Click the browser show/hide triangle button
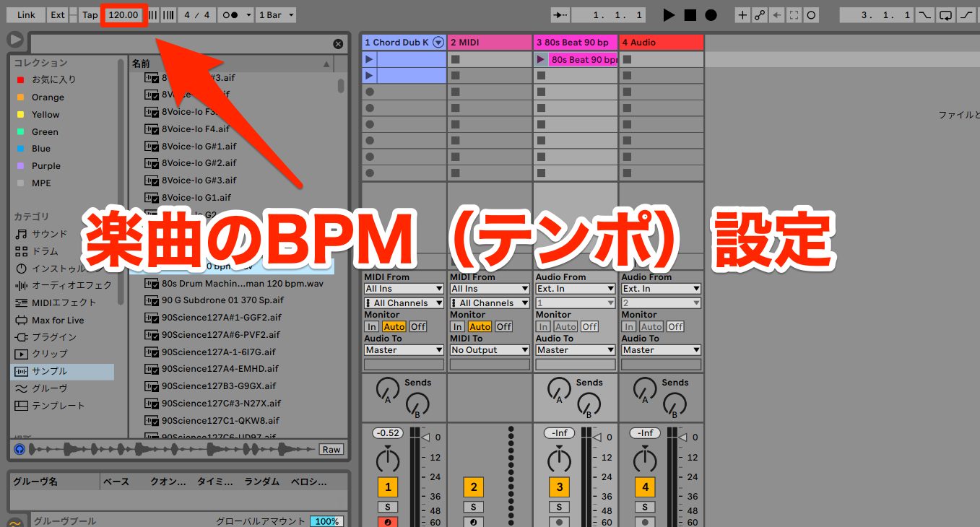This screenshot has height=527, width=980. [14, 40]
